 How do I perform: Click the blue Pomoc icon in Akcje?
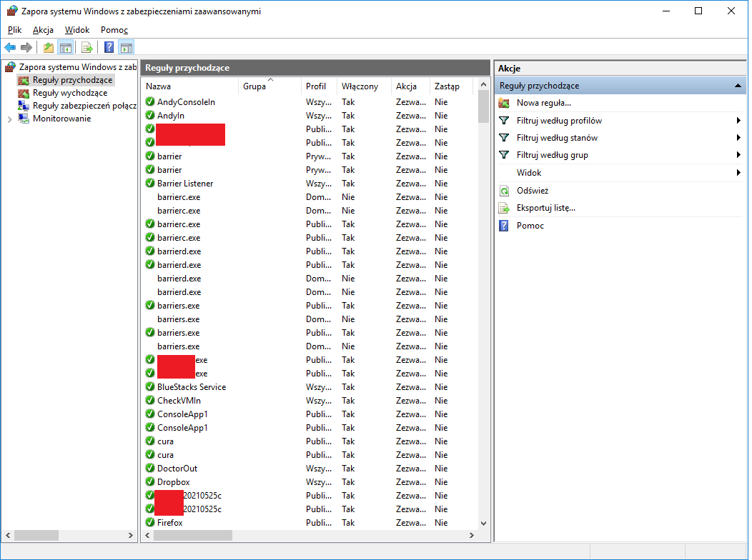tap(504, 226)
